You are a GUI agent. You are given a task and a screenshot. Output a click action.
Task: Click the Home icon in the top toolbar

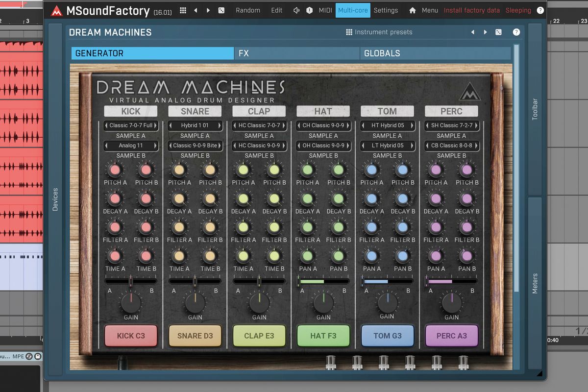pyautogui.click(x=412, y=10)
